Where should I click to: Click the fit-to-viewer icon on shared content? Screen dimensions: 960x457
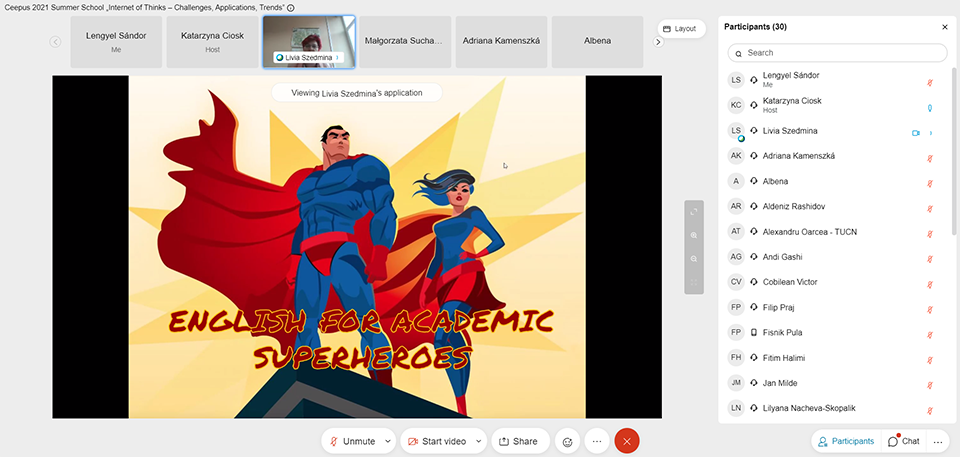694,211
